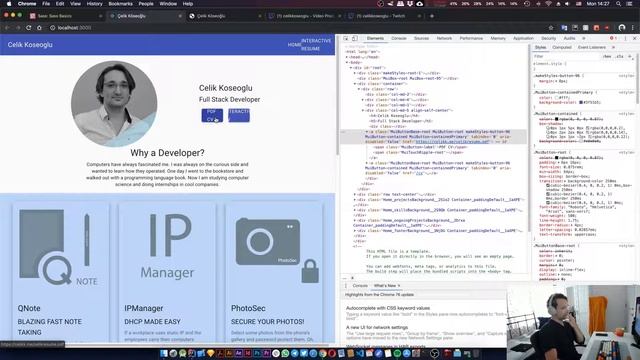The image size is (640, 360).
Task: Toggle the .hov element state button
Action: [607, 56]
